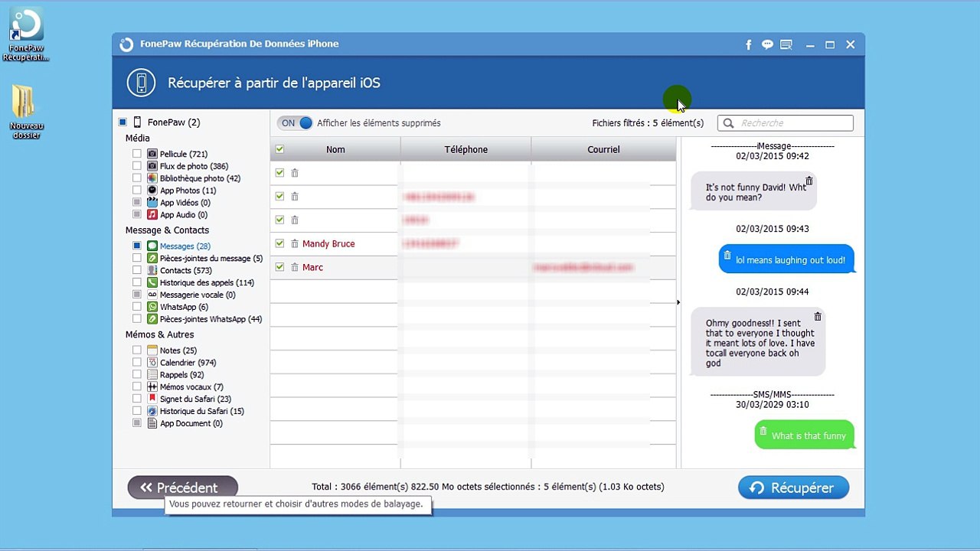Click the App Audio music note icon
This screenshot has height=551, width=980.
click(152, 215)
